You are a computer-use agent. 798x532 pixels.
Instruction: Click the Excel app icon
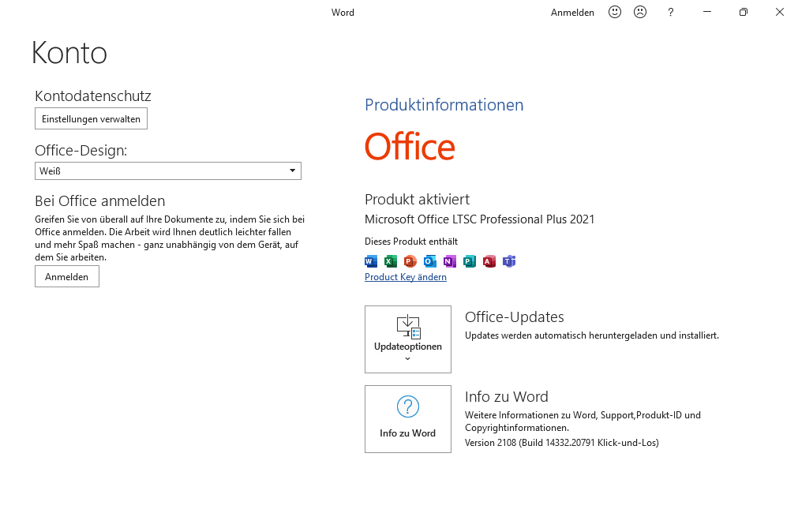(391, 261)
